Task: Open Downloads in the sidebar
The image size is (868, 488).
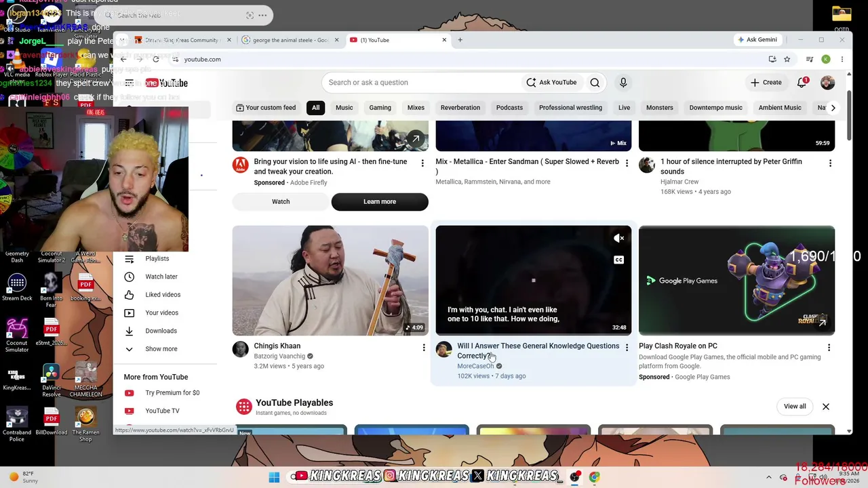Action: 161,331
